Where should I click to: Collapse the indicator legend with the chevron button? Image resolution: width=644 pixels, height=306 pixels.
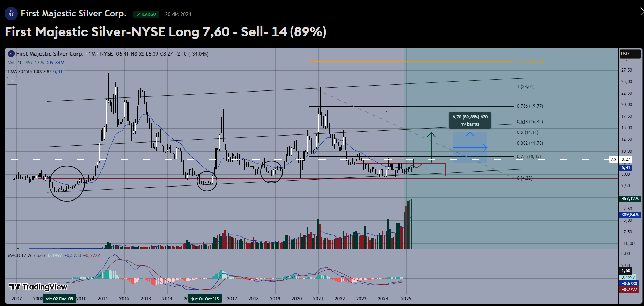(x=12, y=81)
